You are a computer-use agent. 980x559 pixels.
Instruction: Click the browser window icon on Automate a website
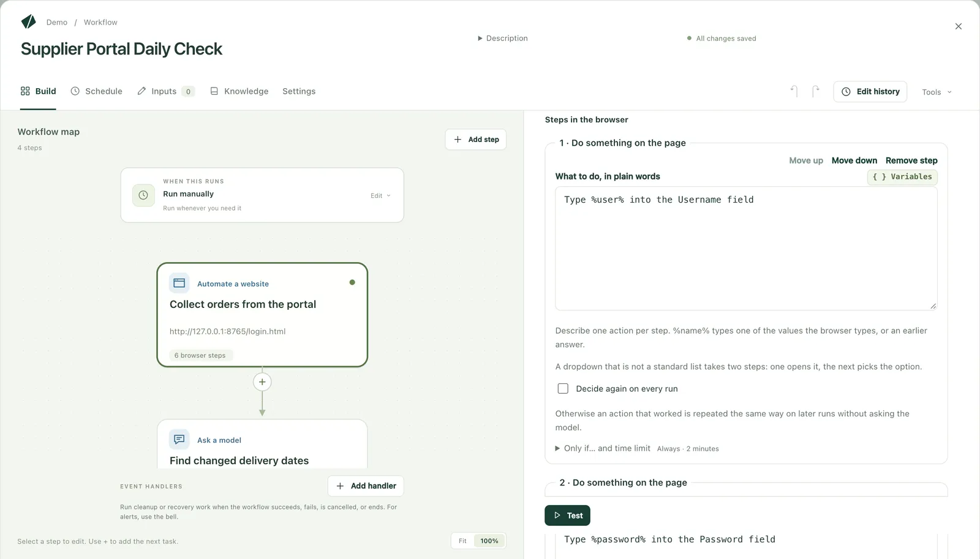coord(179,283)
